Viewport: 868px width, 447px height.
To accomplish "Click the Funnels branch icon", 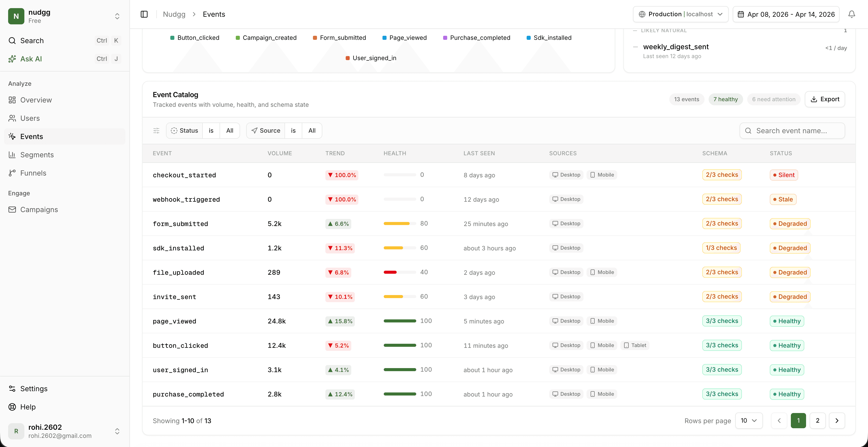I will click(12, 173).
